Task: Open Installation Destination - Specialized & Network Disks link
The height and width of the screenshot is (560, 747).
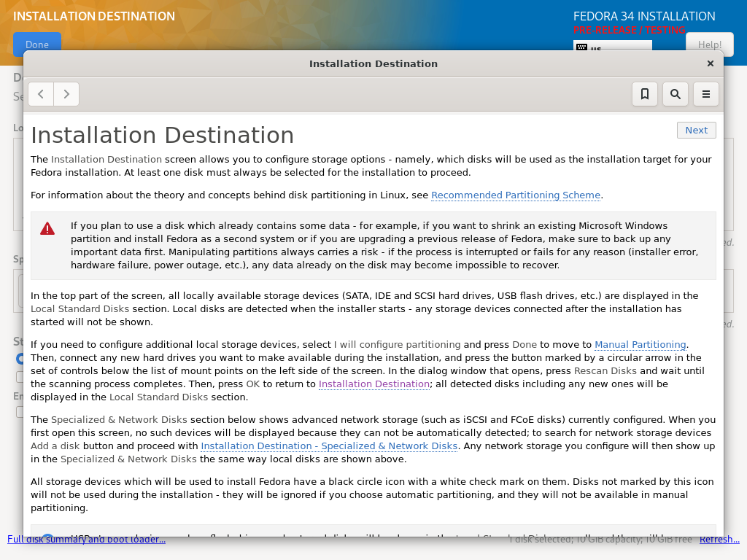Action: [x=329, y=446]
